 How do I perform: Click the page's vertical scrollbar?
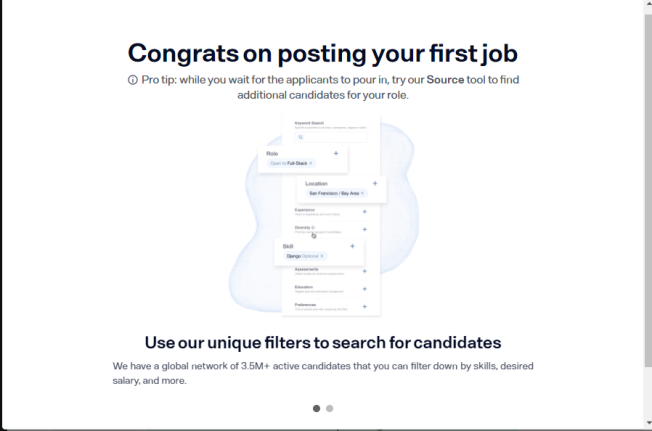(x=647, y=200)
